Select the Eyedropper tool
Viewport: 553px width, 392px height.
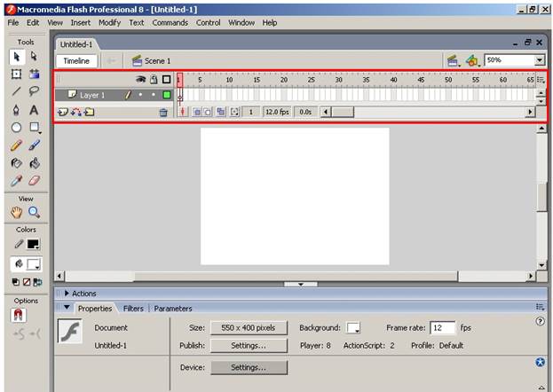[x=16, y=181]
